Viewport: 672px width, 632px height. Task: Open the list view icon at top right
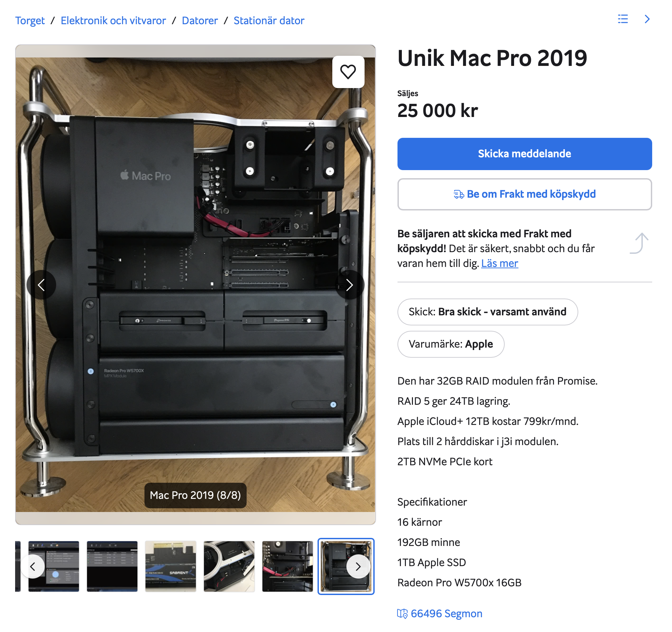click(623, 19)
